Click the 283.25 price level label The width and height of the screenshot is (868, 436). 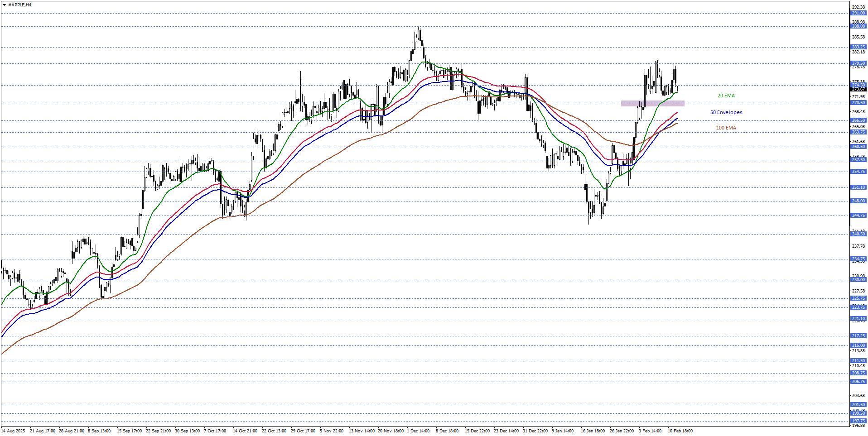point(858,47)
